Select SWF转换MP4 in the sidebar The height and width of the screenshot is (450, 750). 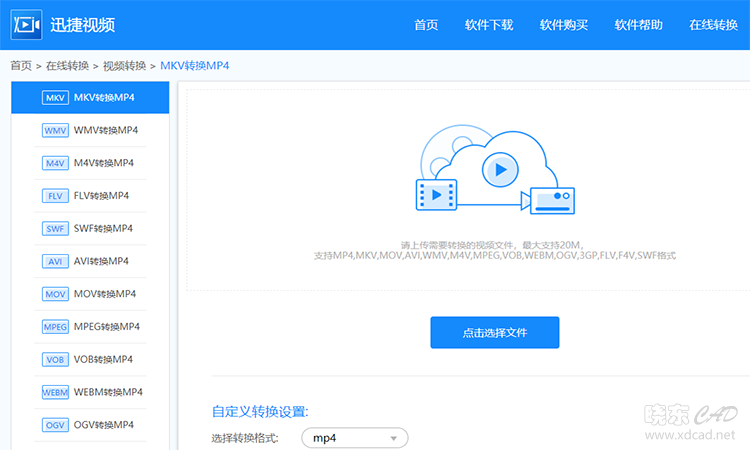click(90, 229)
